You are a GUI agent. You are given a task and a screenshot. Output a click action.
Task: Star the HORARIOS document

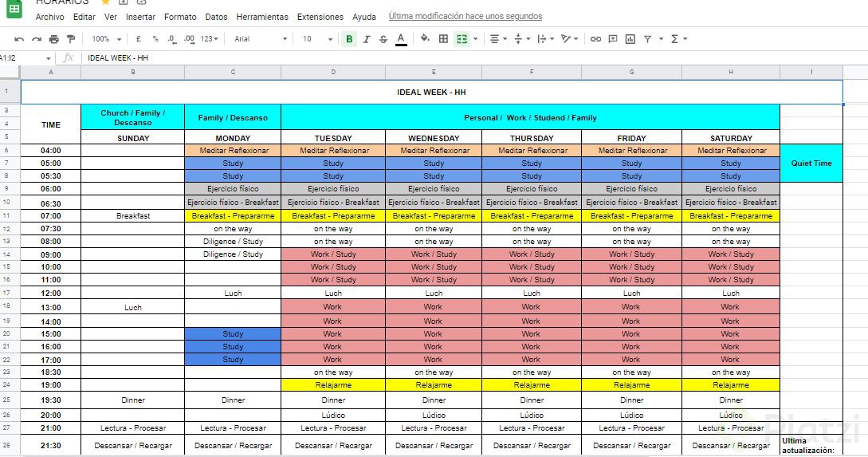click(x=106, y=2)
